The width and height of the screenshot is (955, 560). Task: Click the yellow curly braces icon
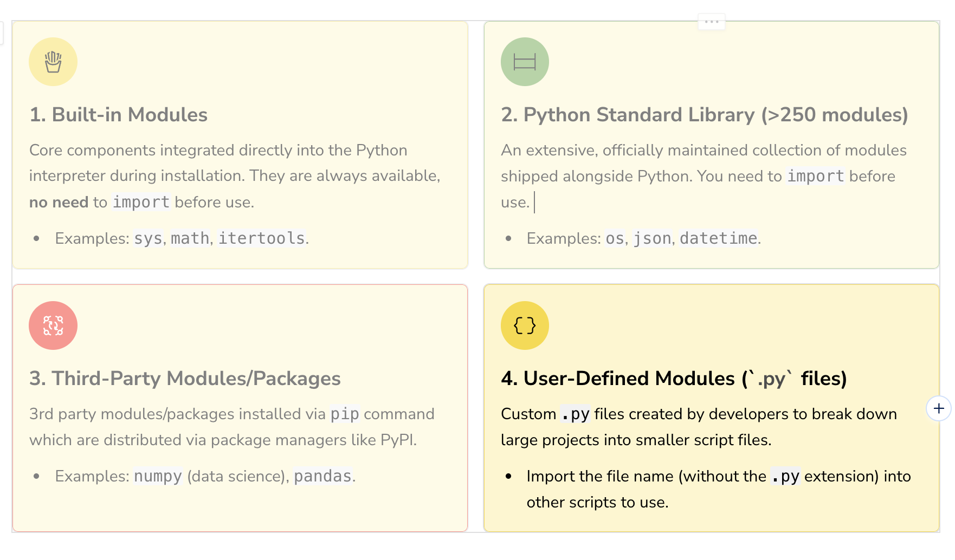pos(525,325)
